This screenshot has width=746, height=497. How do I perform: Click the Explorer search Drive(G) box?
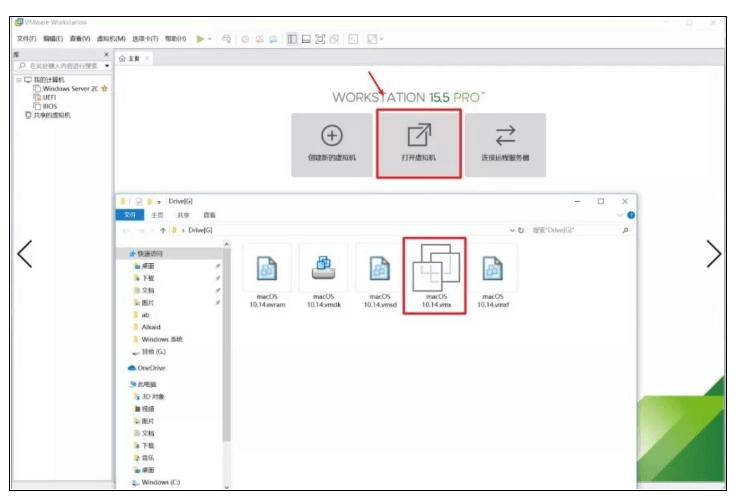coord(575,230)
